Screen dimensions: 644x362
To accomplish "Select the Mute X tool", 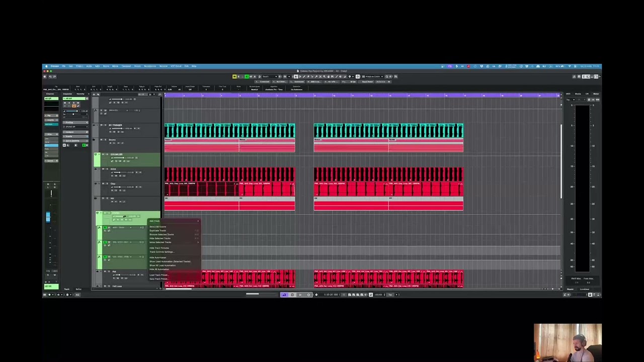I will click(x=320, y=76).
